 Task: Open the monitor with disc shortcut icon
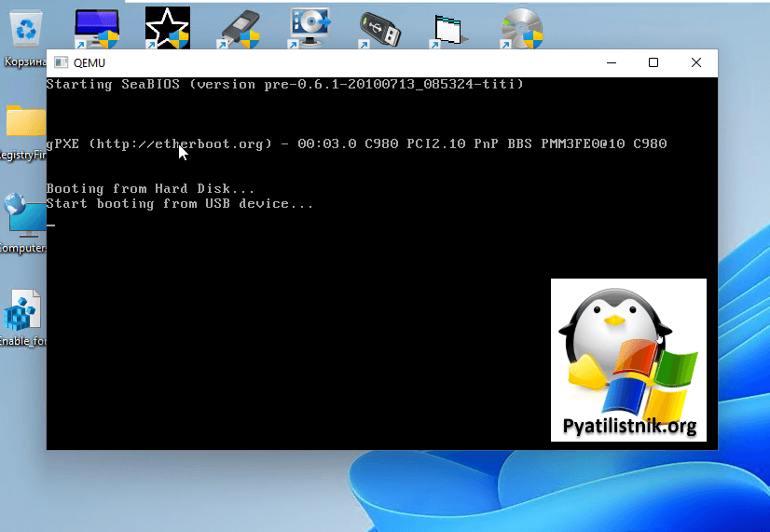[309, 28]
